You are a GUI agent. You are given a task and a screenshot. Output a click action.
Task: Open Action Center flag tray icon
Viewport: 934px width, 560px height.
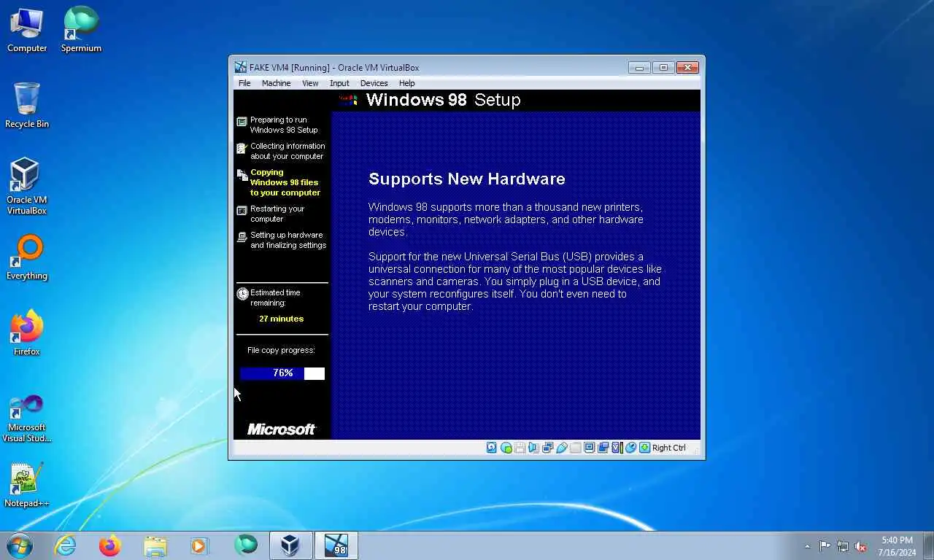[825, 546]
